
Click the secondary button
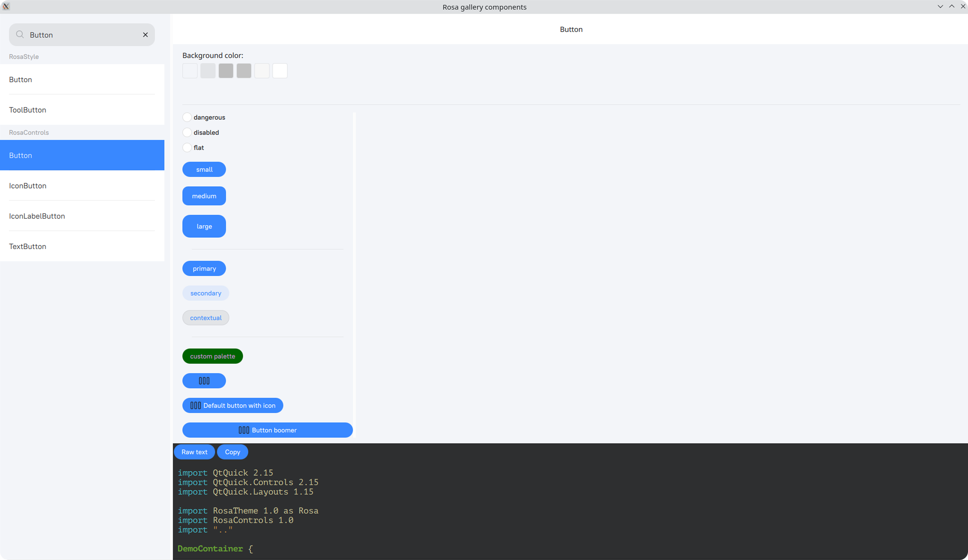tap(205, 293)
